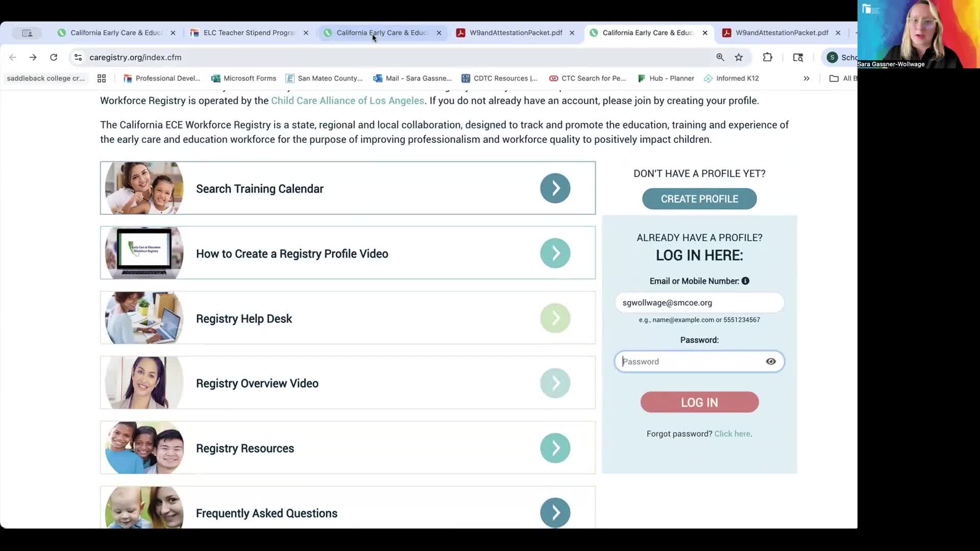Image resolution: width=980 pixels, height=551 pixels.
Task: Open Forgot password Click here link
Action: point(732,434)
